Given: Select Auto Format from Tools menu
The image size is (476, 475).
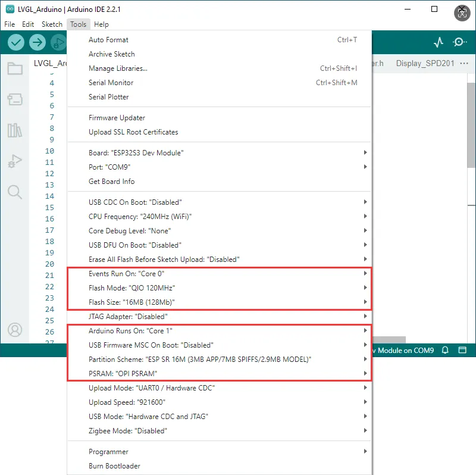Looking at the screenshot, I should pos(108,40).
